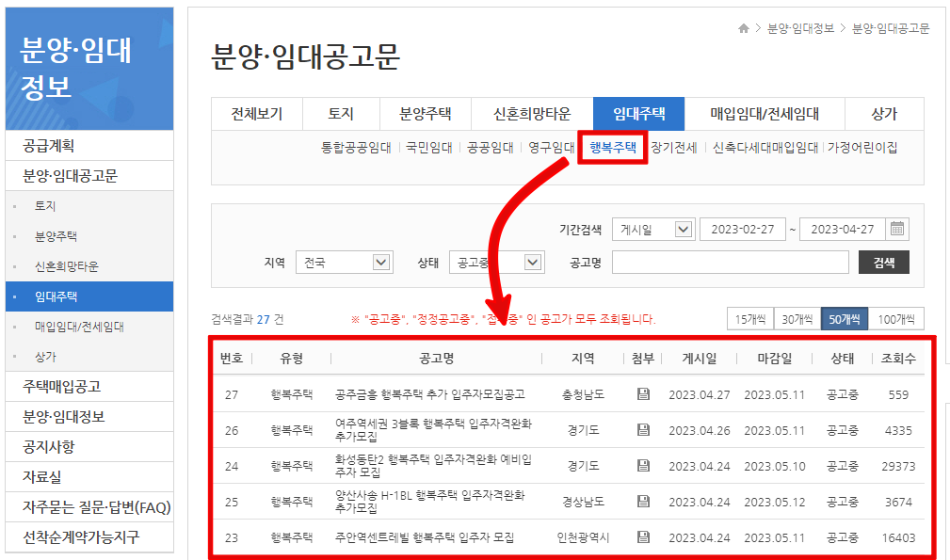Click the 영구임대 sub-category link
The width and height of the screenshot is (950, 560).
[552, 148]
